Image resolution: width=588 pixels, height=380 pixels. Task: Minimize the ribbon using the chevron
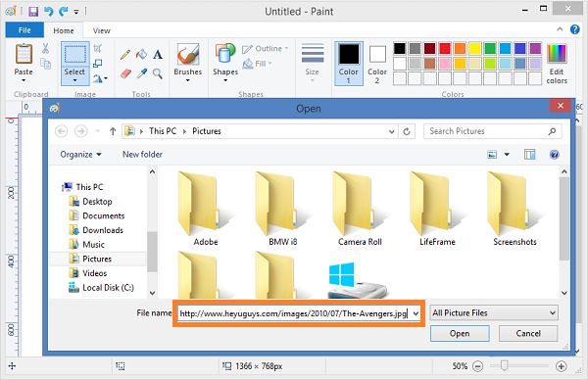pyautogui.click(x=560, y=29)
